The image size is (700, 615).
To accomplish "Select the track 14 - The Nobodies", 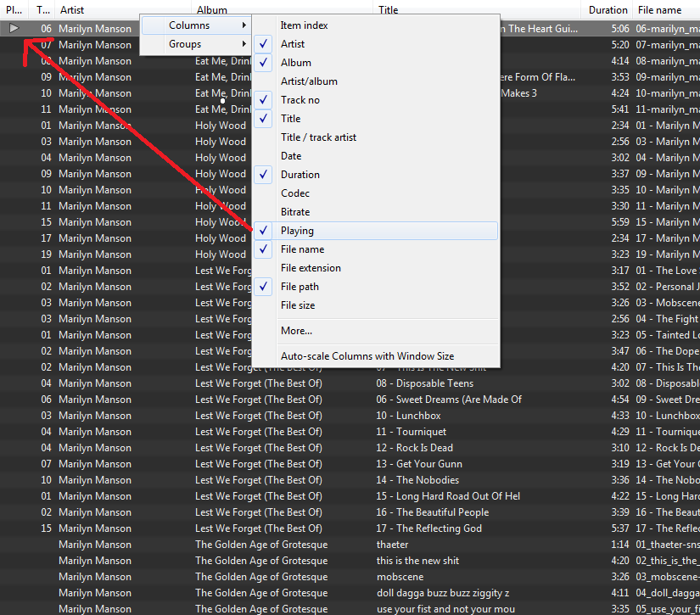I will click(x=417, y=480).
